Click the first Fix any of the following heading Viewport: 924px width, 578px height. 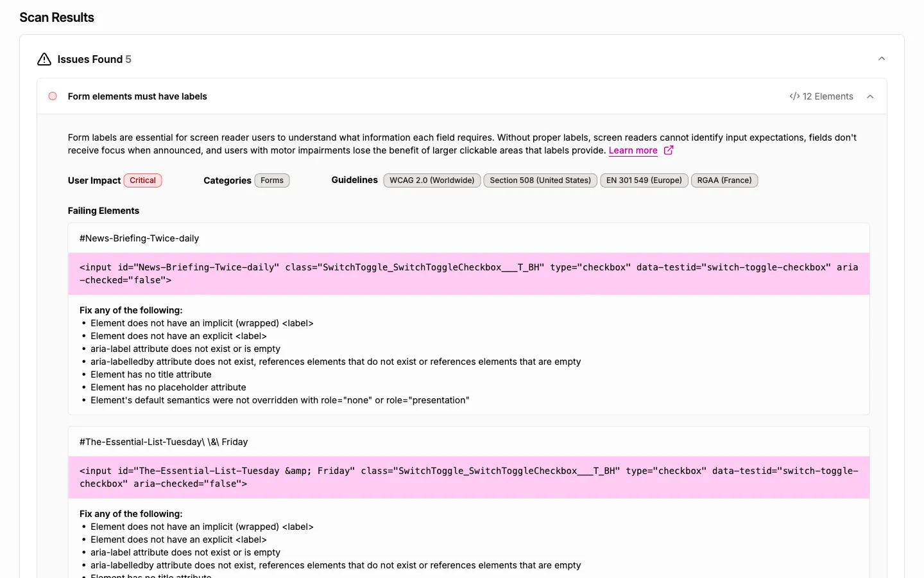[131, 310]
